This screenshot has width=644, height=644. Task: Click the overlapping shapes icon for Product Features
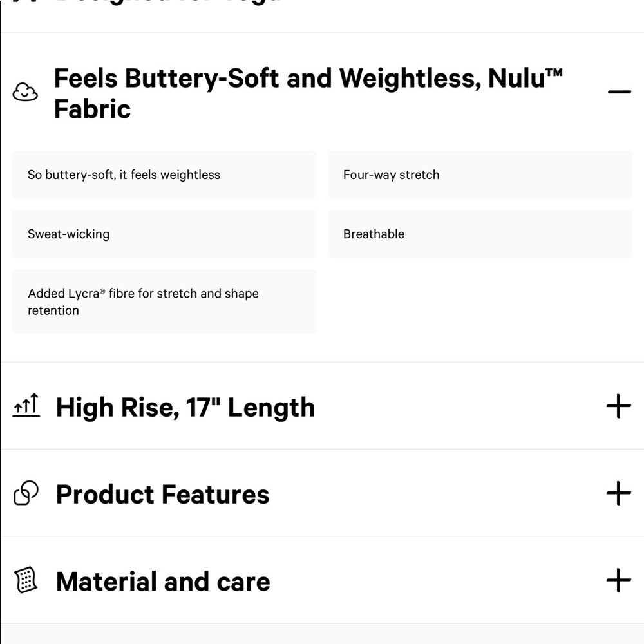point(26,493)
